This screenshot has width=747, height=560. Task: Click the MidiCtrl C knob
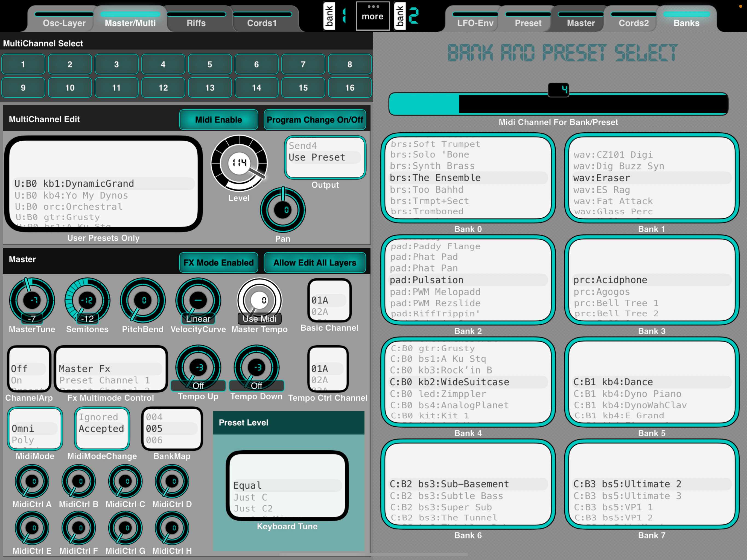pyautogui.click(x=125, y=481)
